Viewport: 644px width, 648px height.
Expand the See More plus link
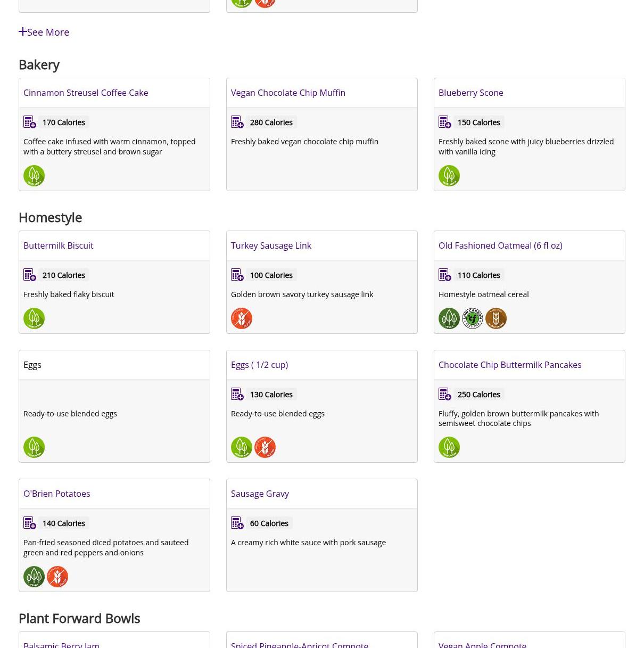(44, 32)
